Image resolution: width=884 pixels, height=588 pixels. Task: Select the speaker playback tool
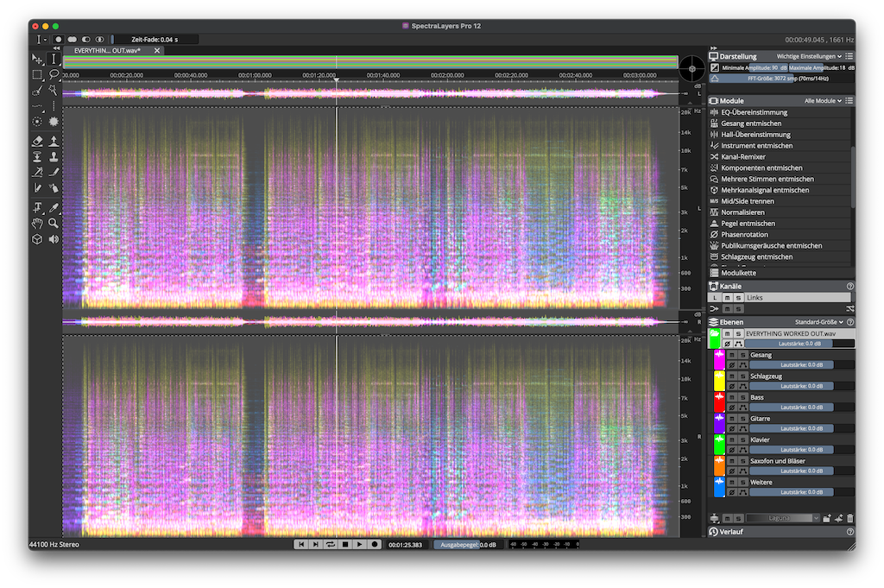click(54, 239)
